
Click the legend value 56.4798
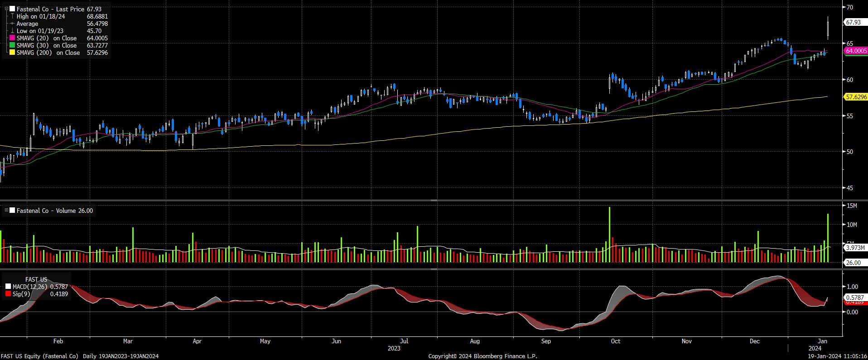(x=97, y=24)
